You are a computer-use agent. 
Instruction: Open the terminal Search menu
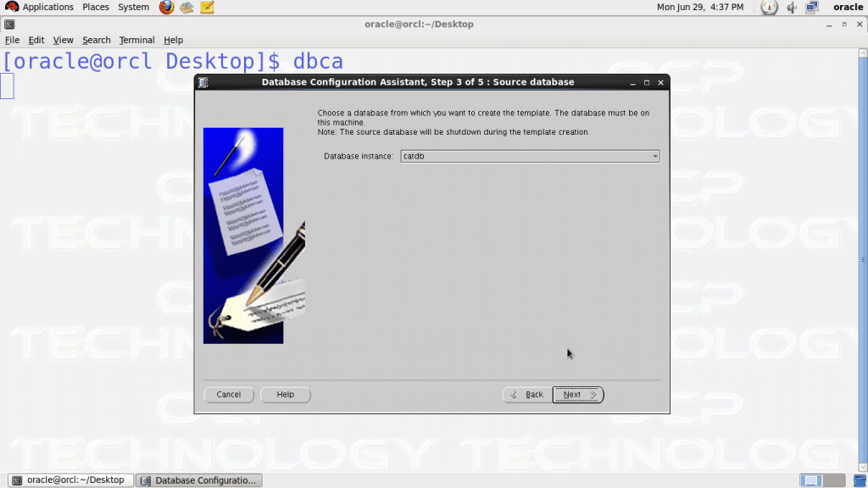[97, 40]
